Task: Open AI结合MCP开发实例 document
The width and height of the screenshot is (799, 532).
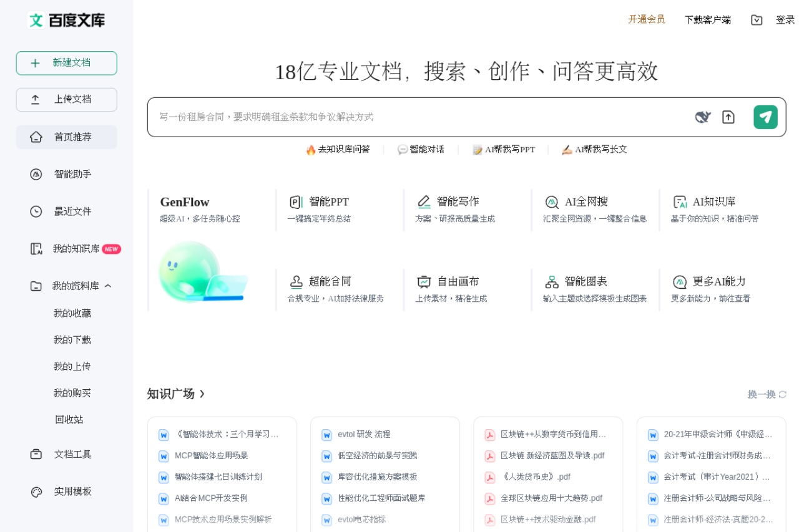Action: tap(212, 498)
